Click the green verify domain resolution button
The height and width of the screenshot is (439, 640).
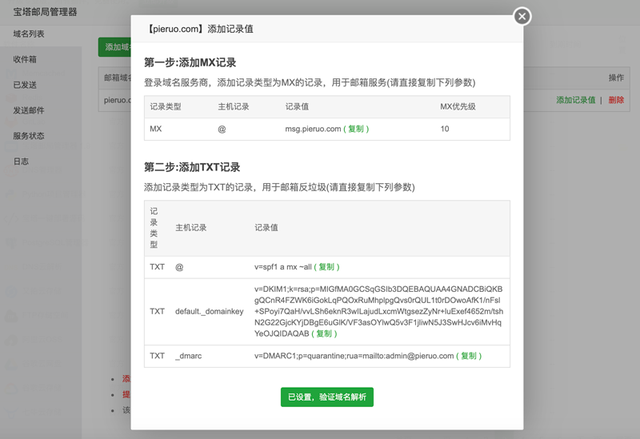click(327, 397)
